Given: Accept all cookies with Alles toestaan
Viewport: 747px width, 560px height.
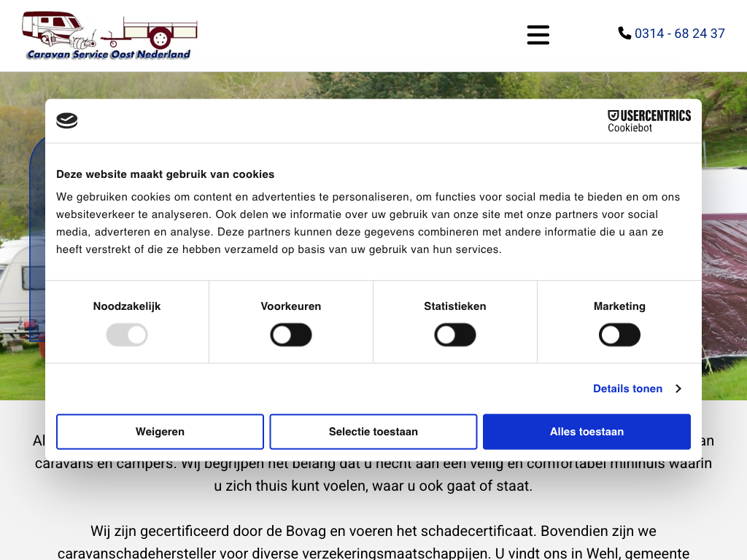Looking at the screenshot, I should click(587, 432).
